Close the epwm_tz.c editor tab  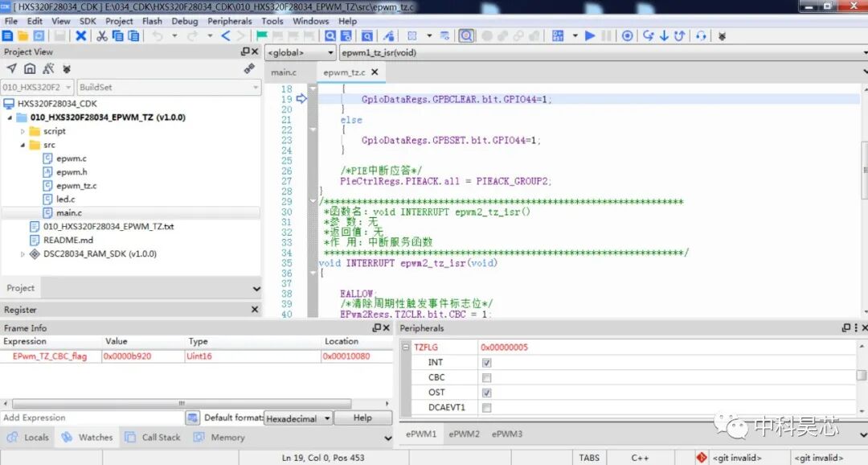(375, 72)
